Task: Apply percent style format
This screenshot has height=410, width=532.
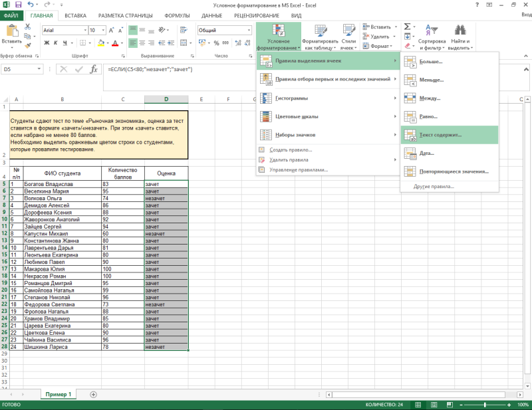Action: coord(217,43)
